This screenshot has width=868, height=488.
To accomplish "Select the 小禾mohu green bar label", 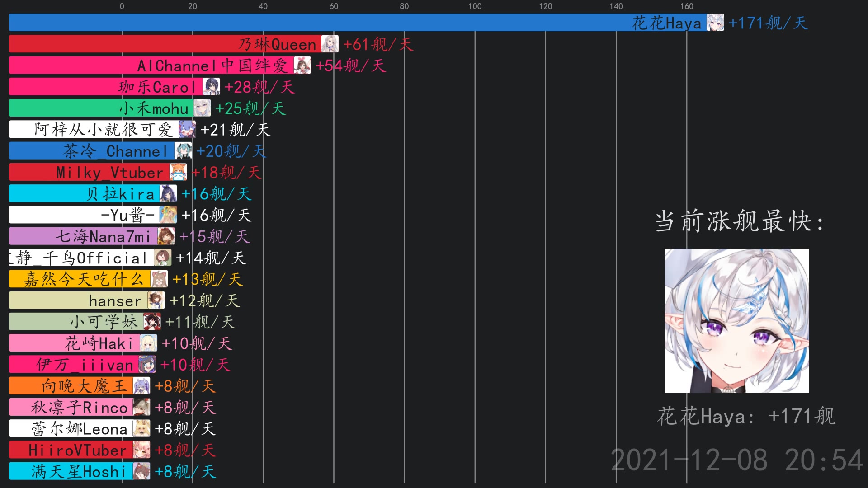I will point(154,108).
